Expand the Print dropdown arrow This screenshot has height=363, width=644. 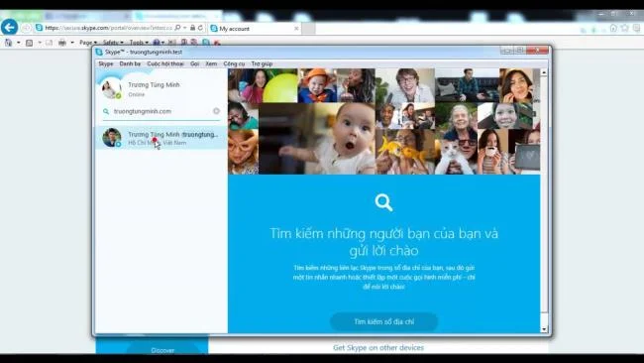coord(72,43)
